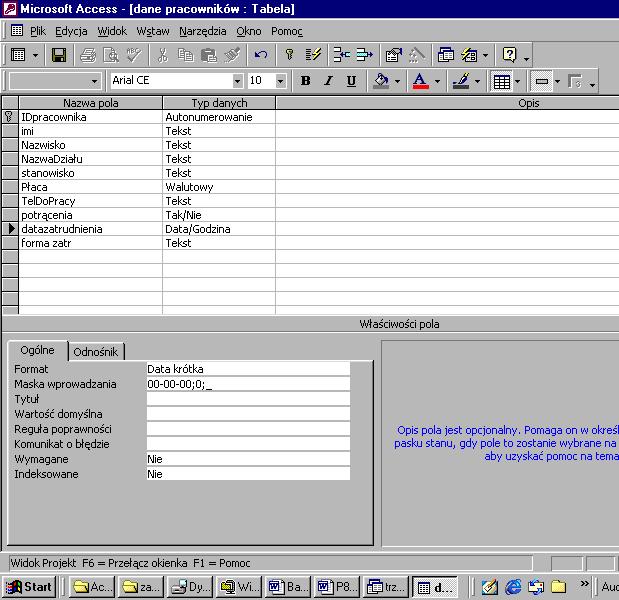Click the Wymagane property field
Viewport: 619px width, 600px height.
(x=248, y=459)
